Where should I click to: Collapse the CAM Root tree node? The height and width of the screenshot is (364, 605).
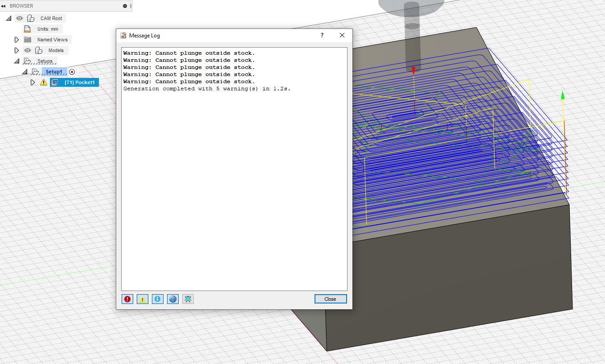(9, 18)
